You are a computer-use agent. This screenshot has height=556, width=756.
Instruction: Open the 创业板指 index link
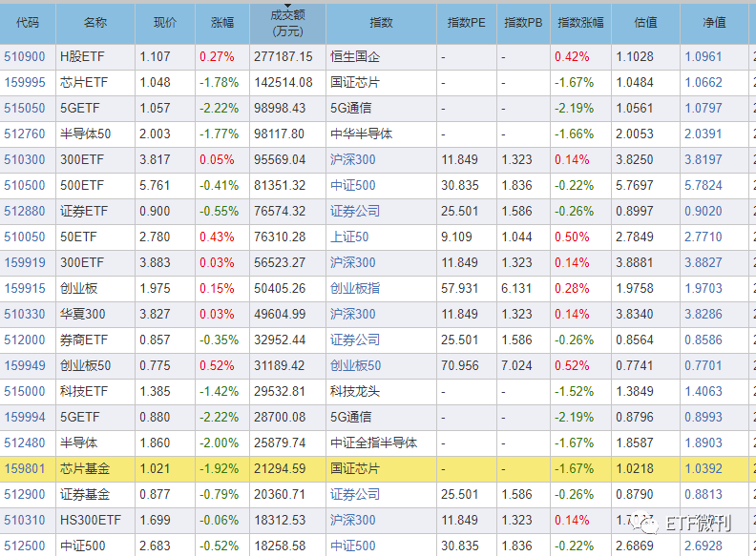click(355, 289)
